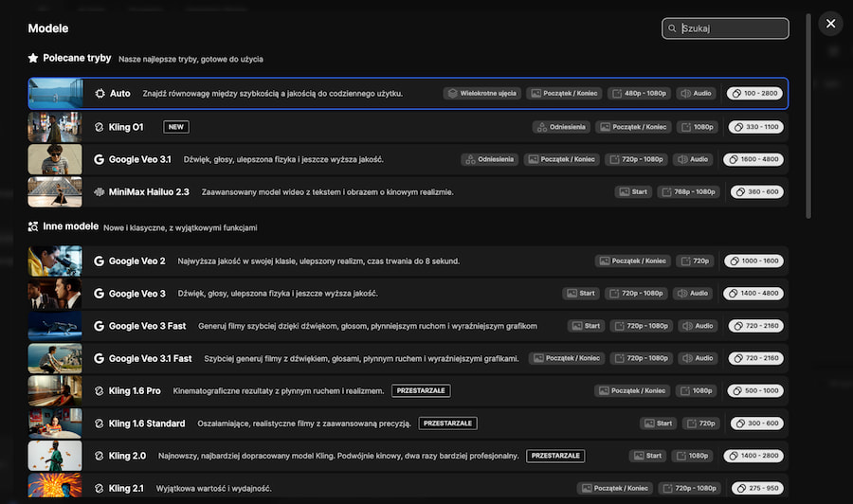Choose the Google Veo 3 Fast model
The height and width of the screenshot is (504, 853).
coord(147,326)
